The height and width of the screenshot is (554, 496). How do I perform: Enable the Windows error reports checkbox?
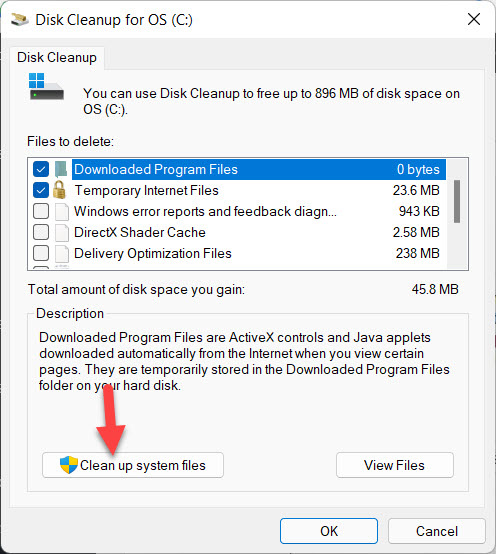(x=41, y=211)
